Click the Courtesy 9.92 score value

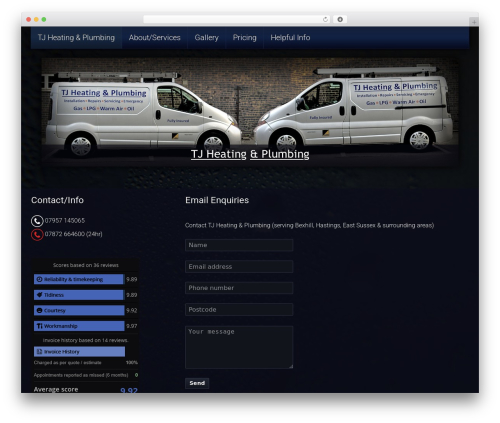tap(132, 310)
